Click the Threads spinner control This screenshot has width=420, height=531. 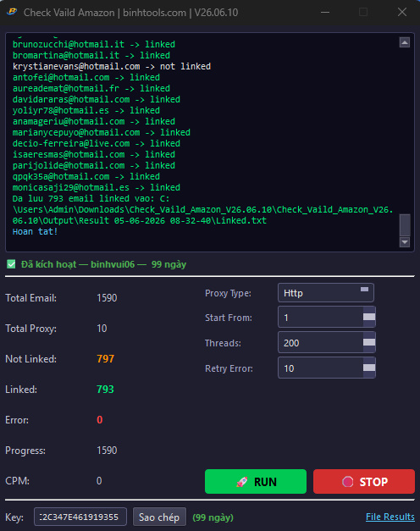[x=369, y=342]
